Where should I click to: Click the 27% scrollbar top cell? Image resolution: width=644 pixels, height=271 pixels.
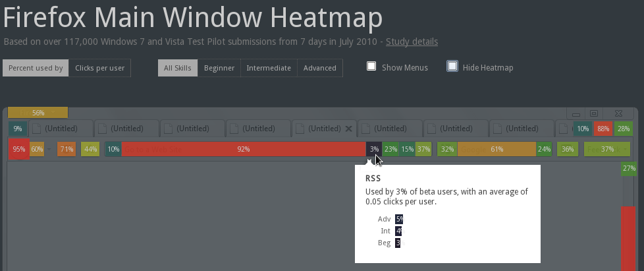point(629,169)
